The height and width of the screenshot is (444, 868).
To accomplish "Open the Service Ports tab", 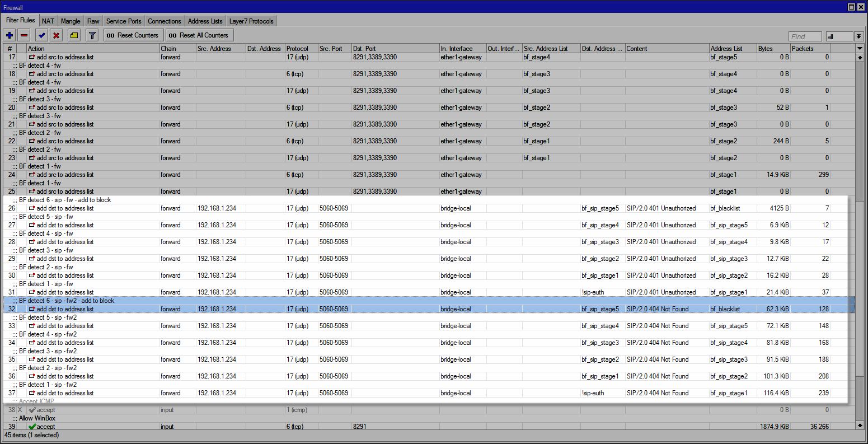I will coord(124,21).
